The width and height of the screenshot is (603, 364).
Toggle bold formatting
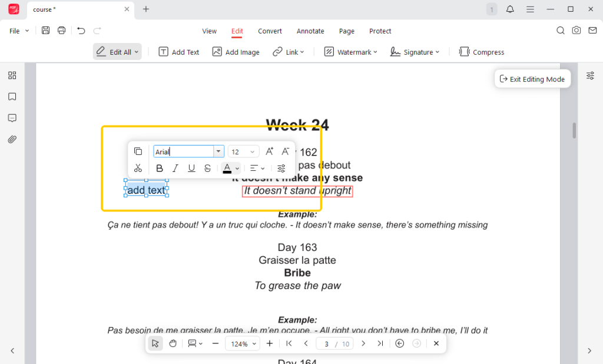point(159,168)
